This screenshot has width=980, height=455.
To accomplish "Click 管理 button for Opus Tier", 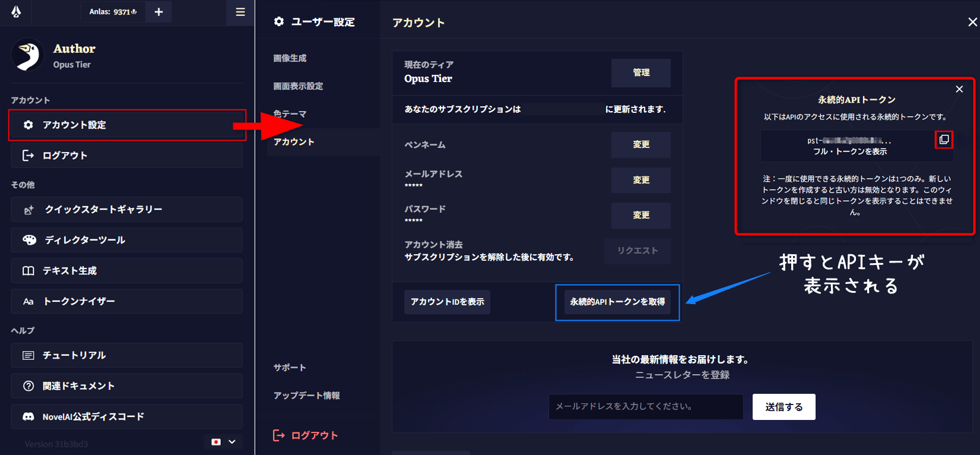I will coord(641,72).
